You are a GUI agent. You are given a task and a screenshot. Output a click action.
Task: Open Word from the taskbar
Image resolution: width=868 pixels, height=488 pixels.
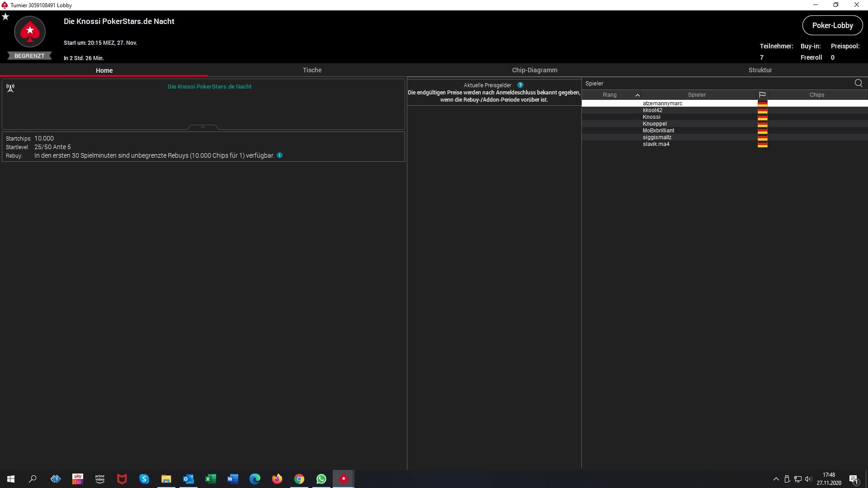pyautogui.click(x=233, y=479)
